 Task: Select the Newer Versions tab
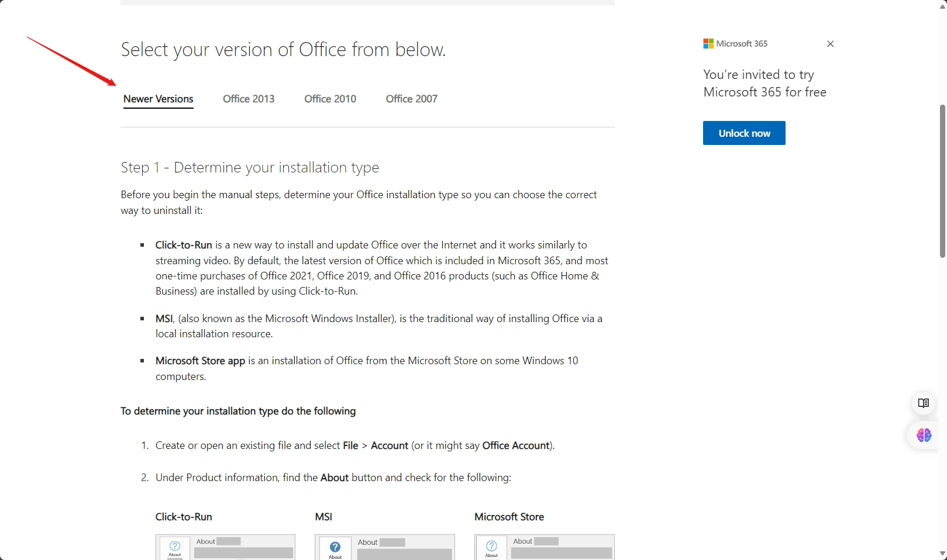[x=158, y=99]
